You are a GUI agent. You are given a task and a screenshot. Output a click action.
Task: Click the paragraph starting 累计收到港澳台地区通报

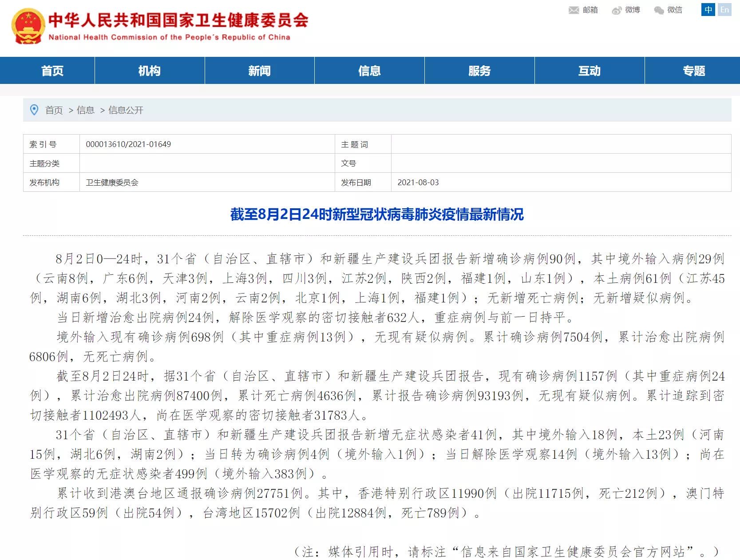(377, 503)
